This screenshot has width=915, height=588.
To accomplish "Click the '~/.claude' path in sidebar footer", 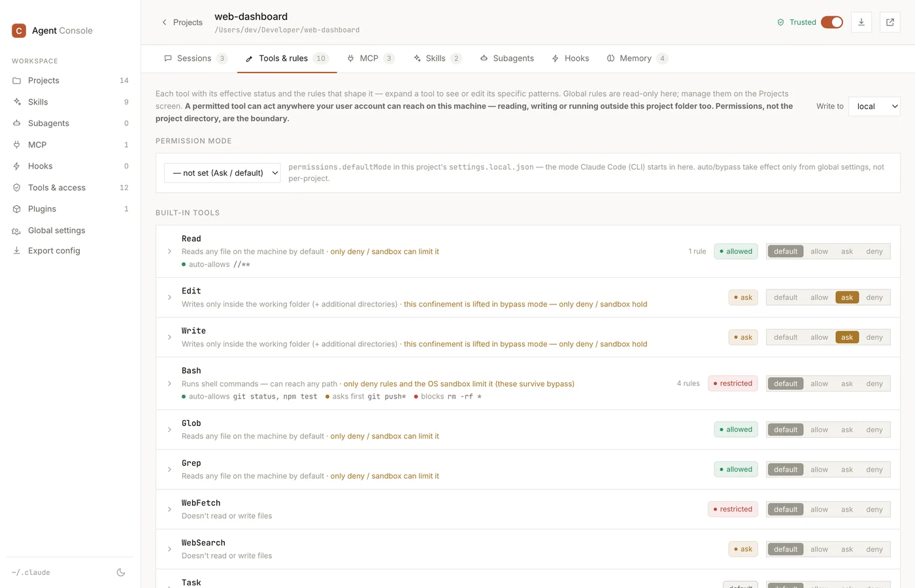I will tap(31, 572).
